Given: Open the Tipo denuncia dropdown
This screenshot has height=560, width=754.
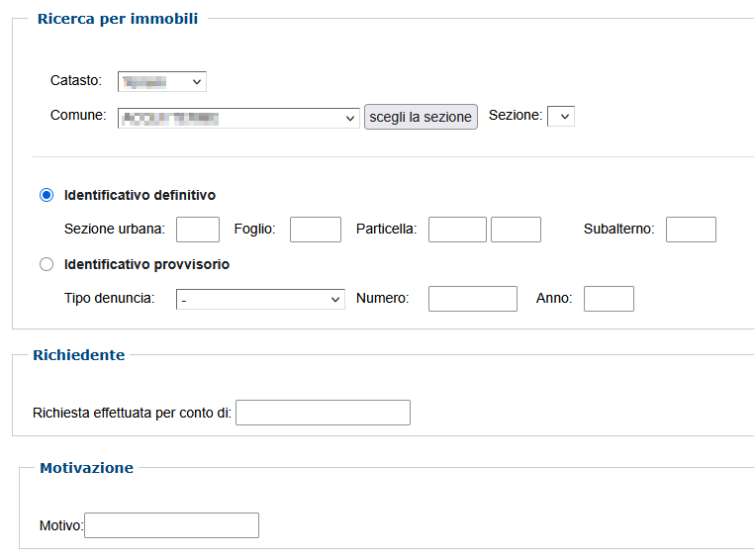Looking at the screenshot, I should coord(260,299).
